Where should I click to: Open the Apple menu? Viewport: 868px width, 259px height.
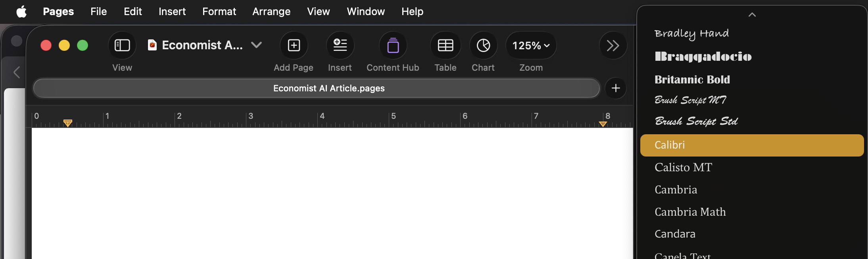tap(21, 12)
